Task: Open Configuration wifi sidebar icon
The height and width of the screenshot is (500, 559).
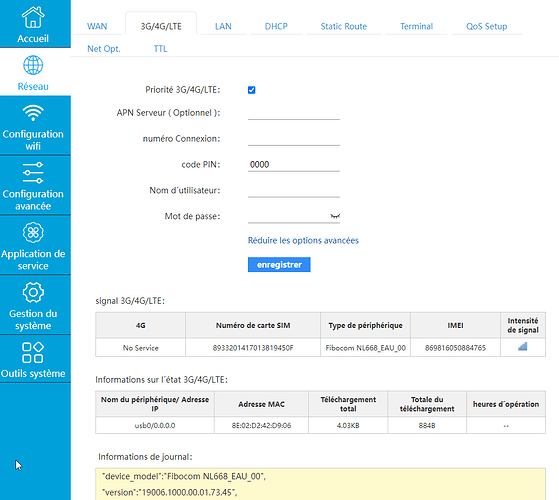Action: (33, 113)
